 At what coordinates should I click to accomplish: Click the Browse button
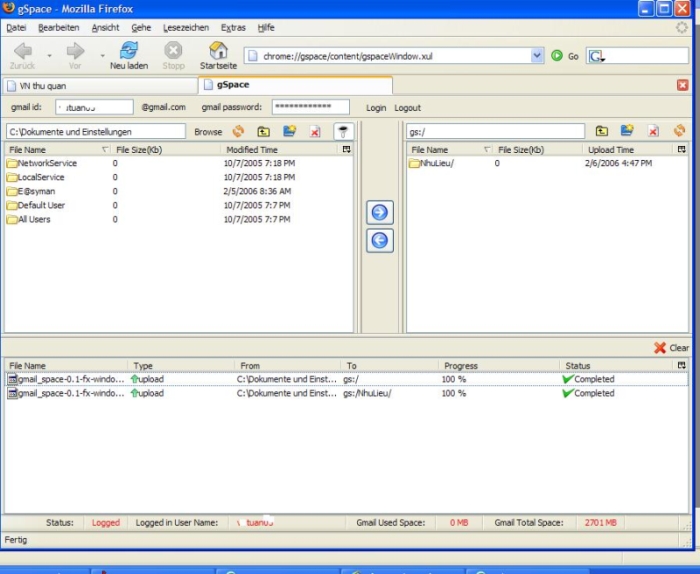208,132
